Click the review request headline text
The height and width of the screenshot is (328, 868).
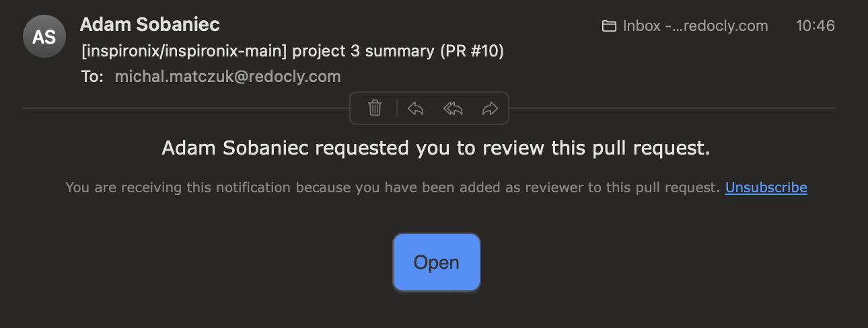[x=436, y=148]
